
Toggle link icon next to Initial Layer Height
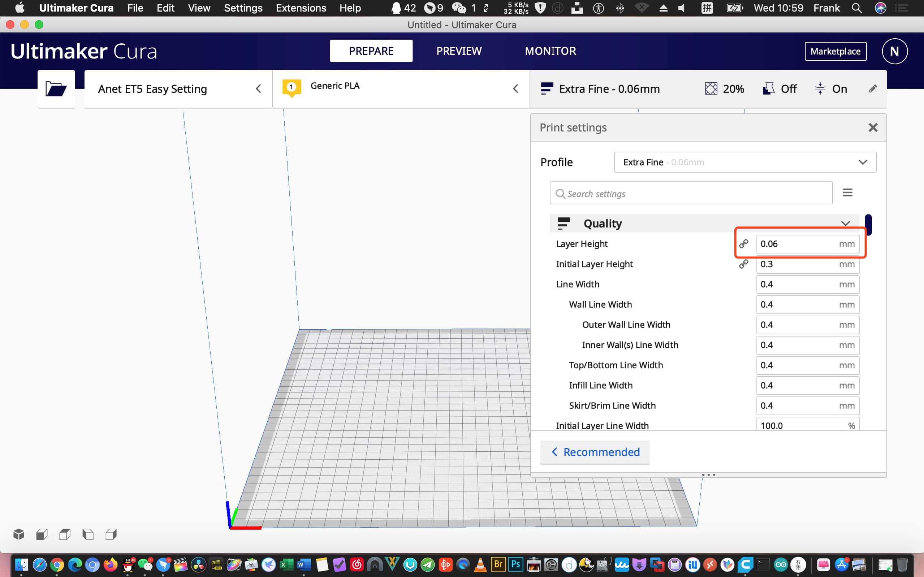743,264
